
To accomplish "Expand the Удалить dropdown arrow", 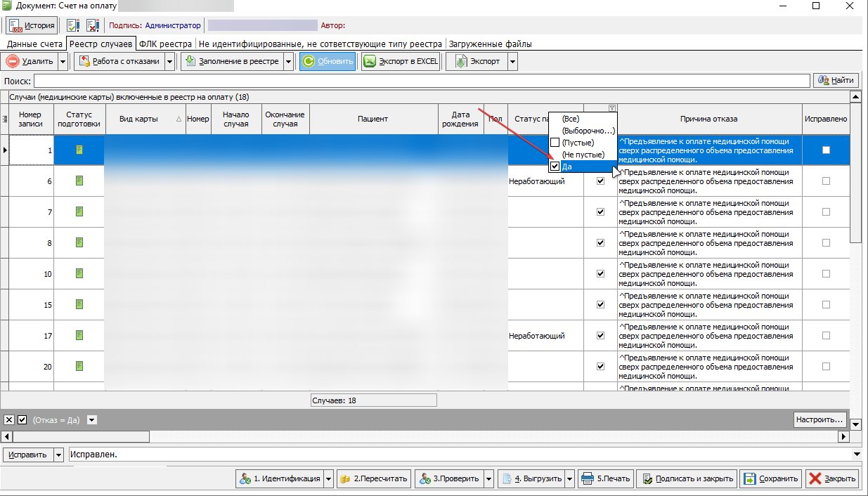I will tap(63, 61).
